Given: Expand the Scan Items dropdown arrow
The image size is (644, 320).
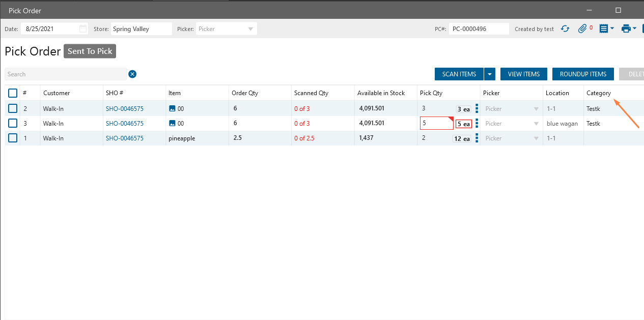Looking at the screenshot, I should point(490,74).
